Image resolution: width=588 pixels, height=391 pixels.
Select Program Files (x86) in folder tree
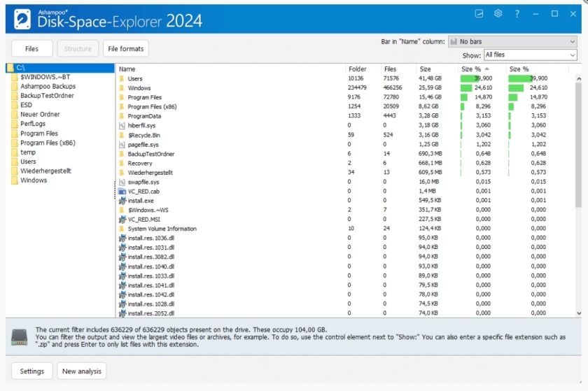48,143
